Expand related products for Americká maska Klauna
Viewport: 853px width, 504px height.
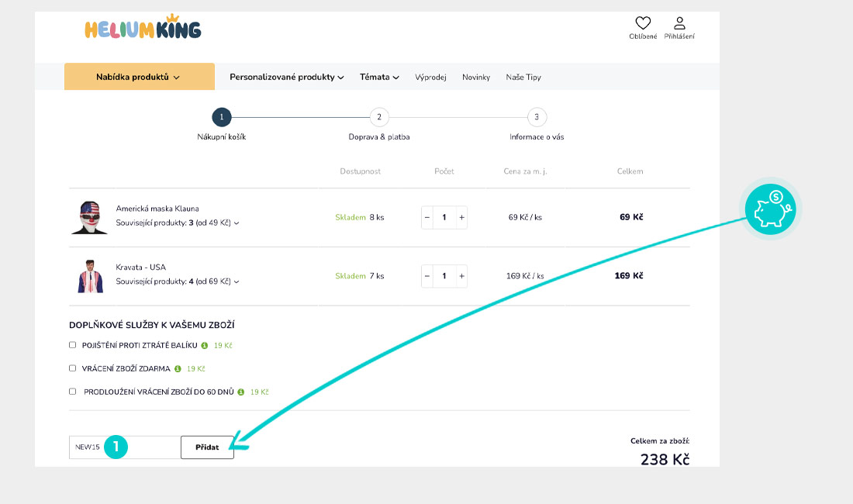(178, 223)
